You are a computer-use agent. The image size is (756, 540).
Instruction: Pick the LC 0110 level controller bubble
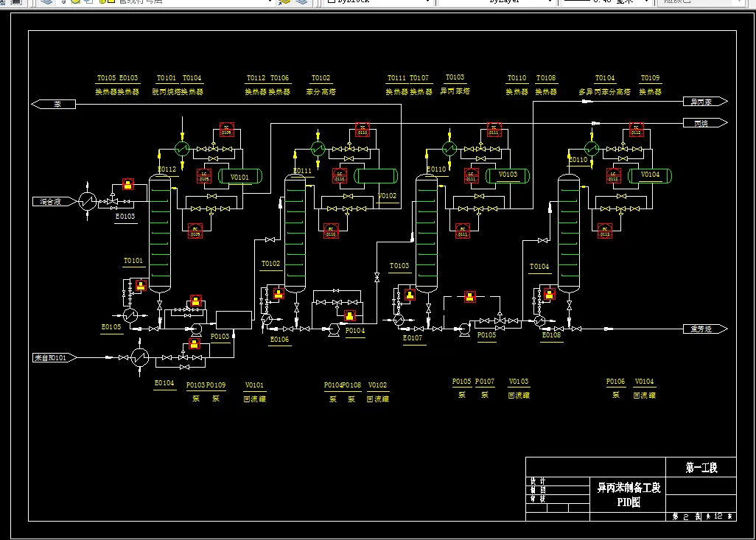tap(340, 176)
